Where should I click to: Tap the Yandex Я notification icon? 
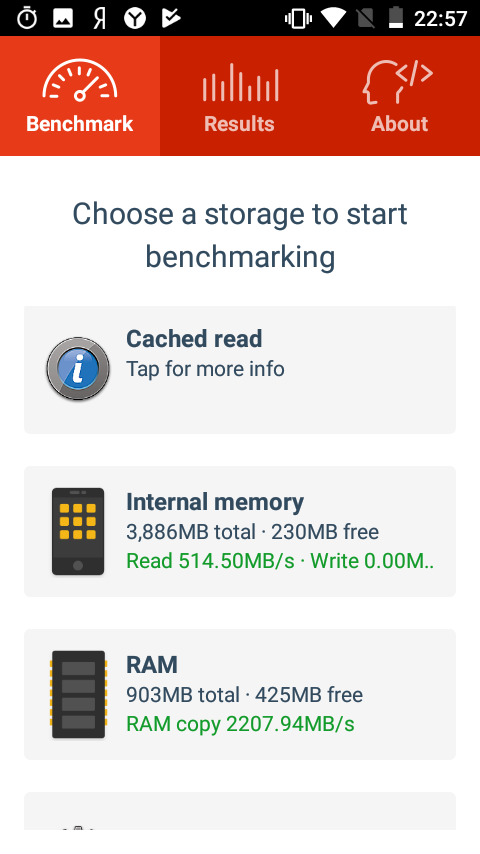(x=99, y=19)
